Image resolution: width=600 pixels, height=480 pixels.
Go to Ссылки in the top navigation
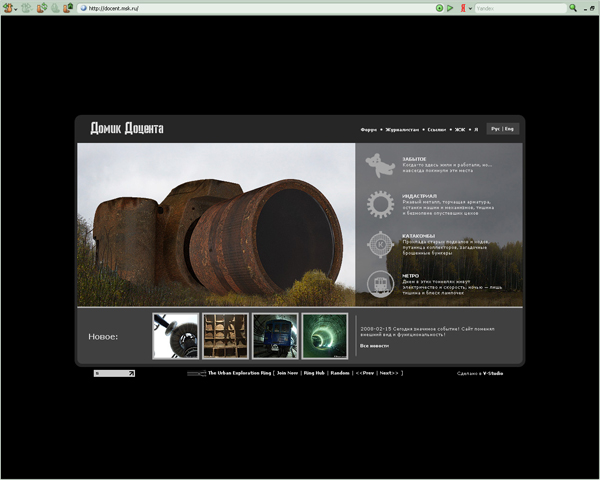(x=435, y=130)
